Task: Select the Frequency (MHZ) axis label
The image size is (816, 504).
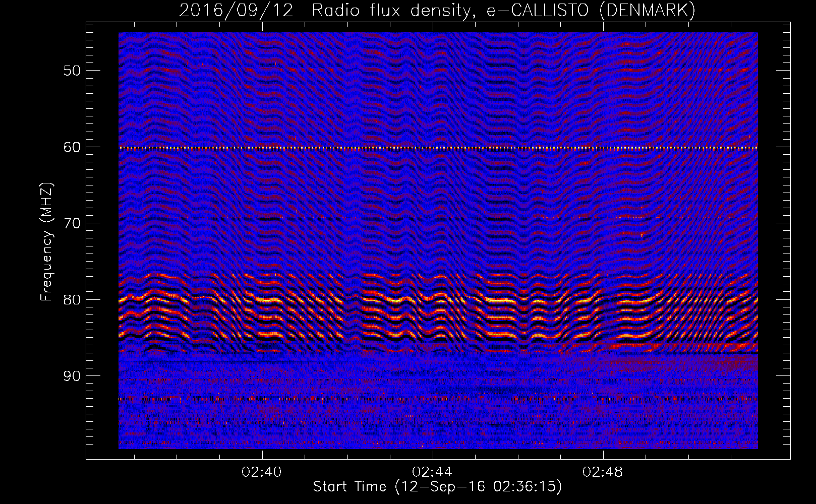Action: [46, 242]
